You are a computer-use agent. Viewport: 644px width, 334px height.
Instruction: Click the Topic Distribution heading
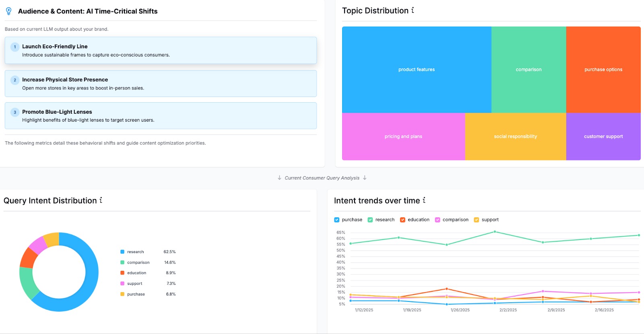tap(375, 10)
